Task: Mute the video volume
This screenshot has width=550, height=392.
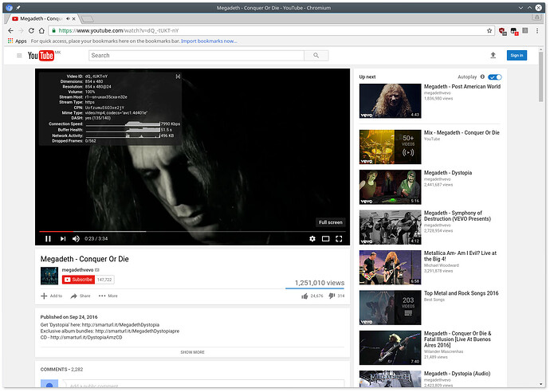Action: [x=77, y=238]
